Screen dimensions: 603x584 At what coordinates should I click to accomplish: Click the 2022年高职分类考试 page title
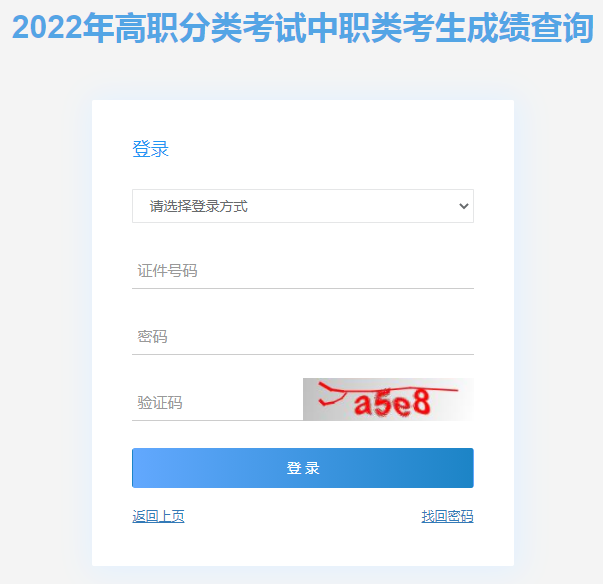click(159, 27)
